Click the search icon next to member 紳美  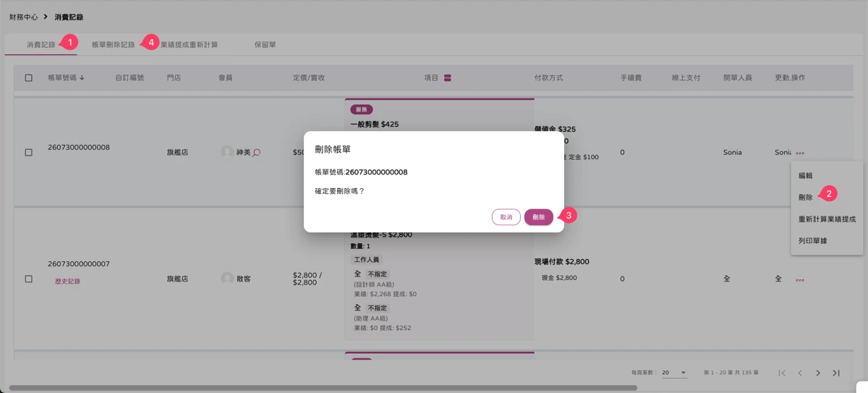(257, 153)
